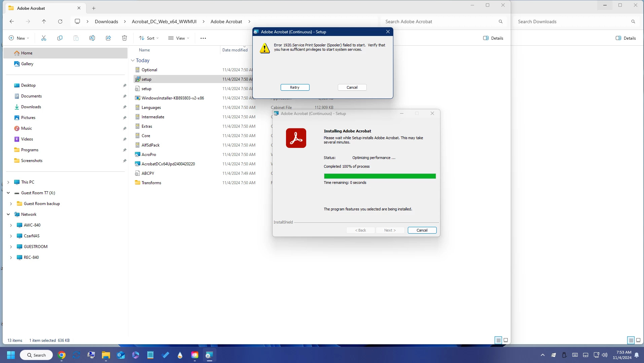Screen dimensions: 644x363
Task: Go up one folder level
Action: (44, 22)
